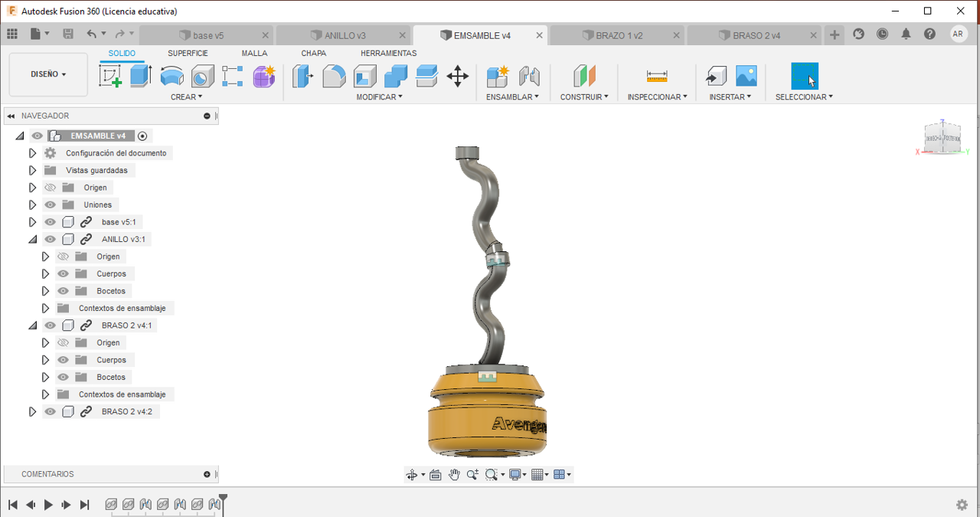Viewport: 980px width, 517px height.
Task: Open the ENSAMBLAR dropdown menu
Action: (512, 97)
